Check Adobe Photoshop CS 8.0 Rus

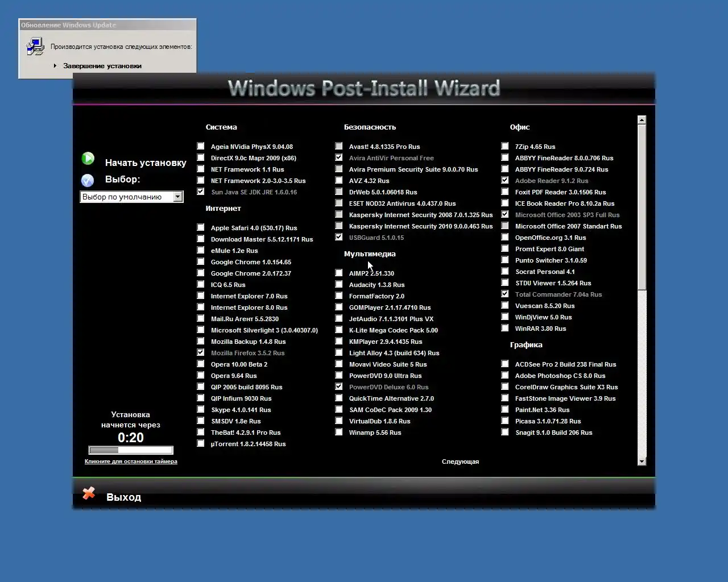[505, 375]
